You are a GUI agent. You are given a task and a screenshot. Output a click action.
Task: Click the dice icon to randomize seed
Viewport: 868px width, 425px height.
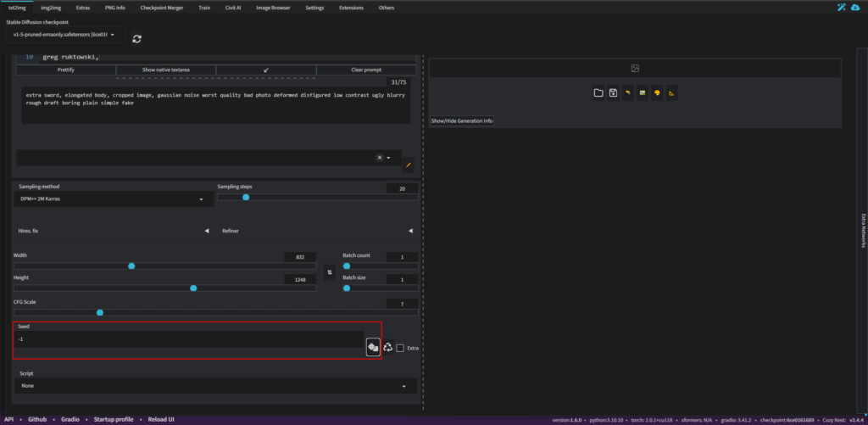(373, 347)
